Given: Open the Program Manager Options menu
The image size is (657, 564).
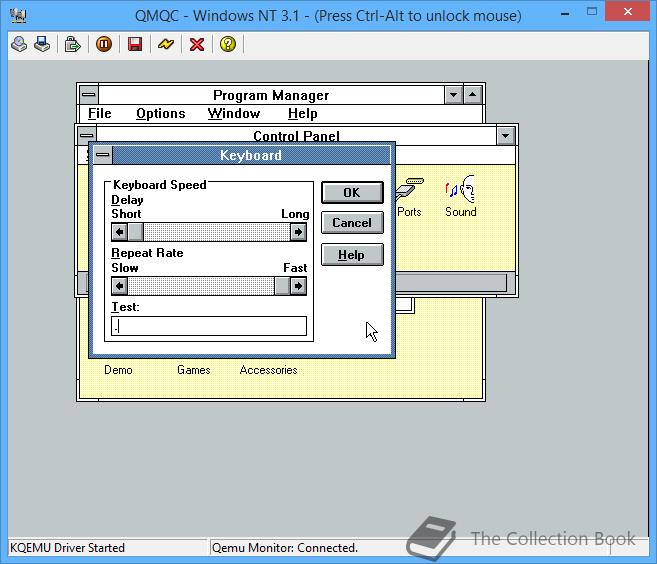Looking at the screenshot, I should 160,114.
